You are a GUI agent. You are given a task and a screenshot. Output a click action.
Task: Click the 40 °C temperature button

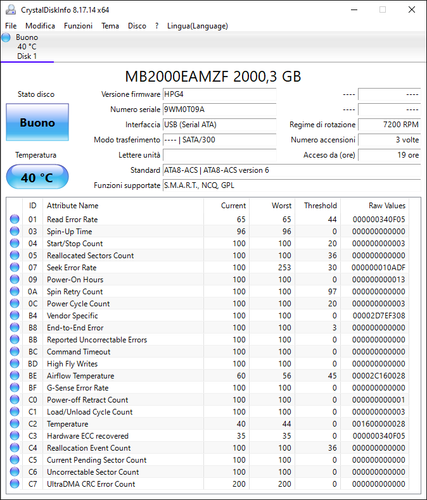[x=37, y=177]
